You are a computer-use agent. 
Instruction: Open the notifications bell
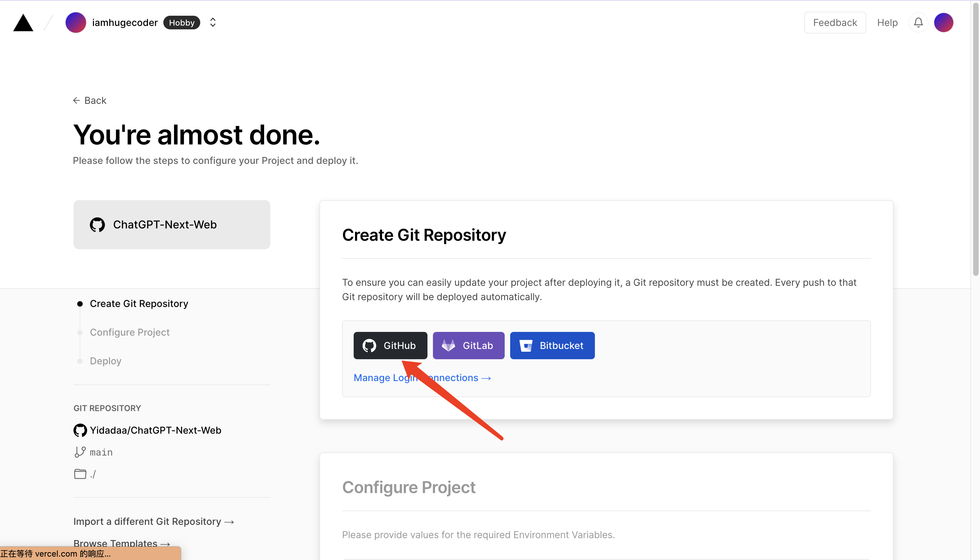coord(918,23)
